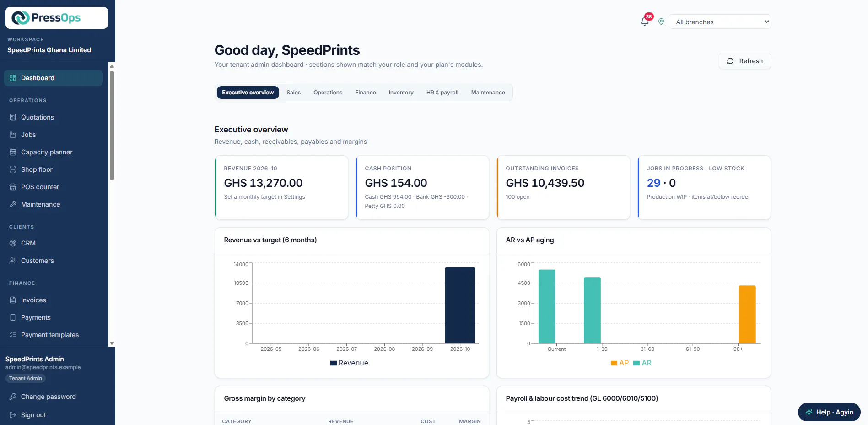Switch to the Sales tab
This screenshot has height=425, width=868.
click(294, 93)
